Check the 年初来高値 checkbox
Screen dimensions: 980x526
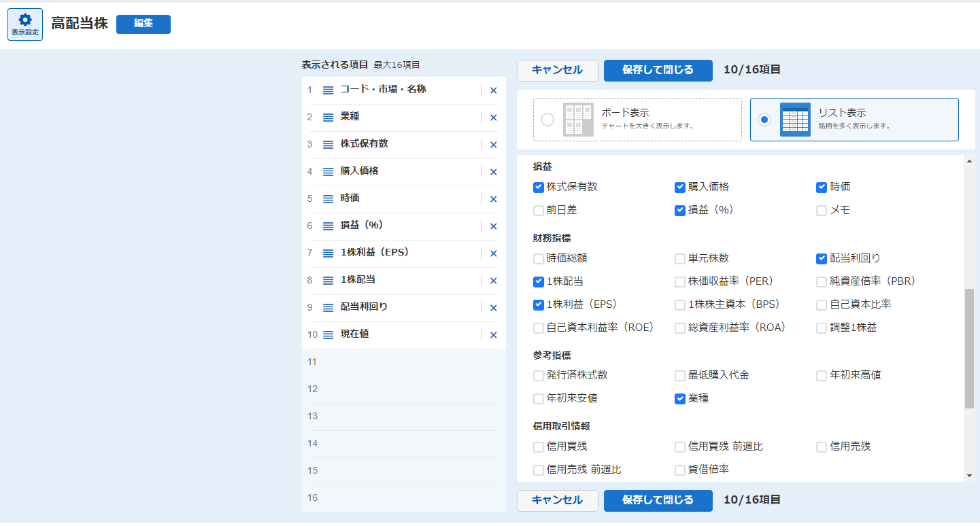[x=822, y=376]
